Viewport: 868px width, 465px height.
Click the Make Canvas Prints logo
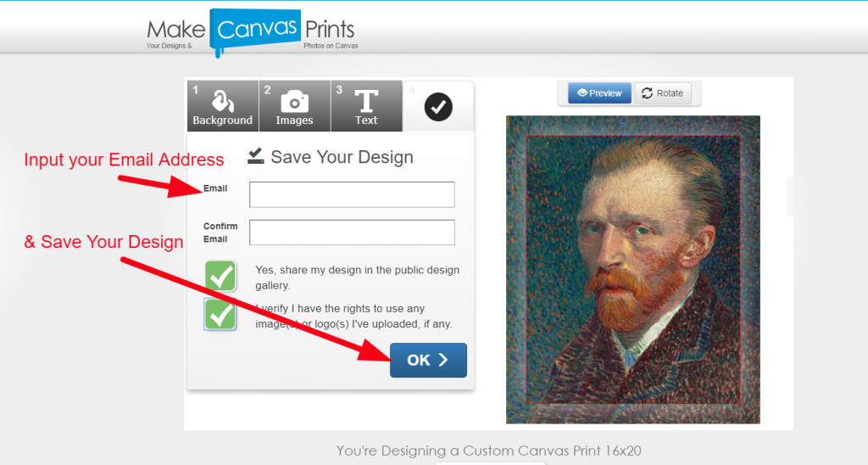pyautogui.click(x=253, y=32)
